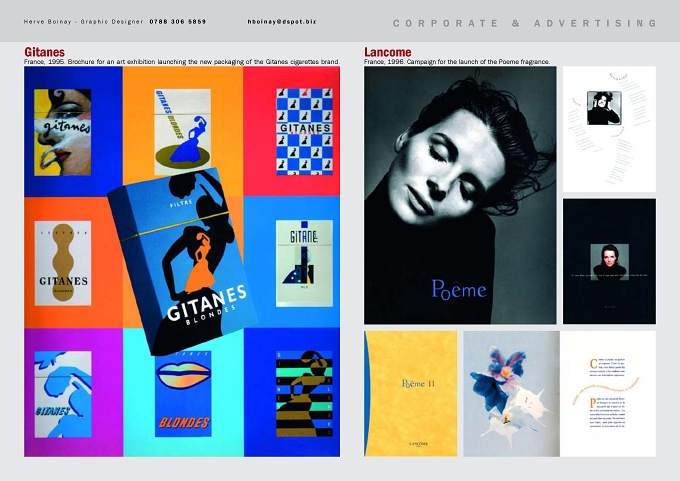The height and width of the screenshot is (481, 680).
Task: Select the gold hourglass Gitanes pack thumbnail
Action: (x=63, y=263)
